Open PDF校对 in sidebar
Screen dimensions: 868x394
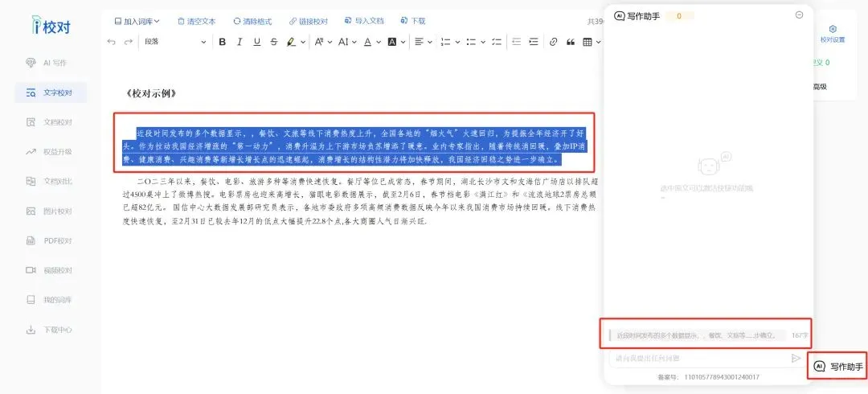[50, 241]
